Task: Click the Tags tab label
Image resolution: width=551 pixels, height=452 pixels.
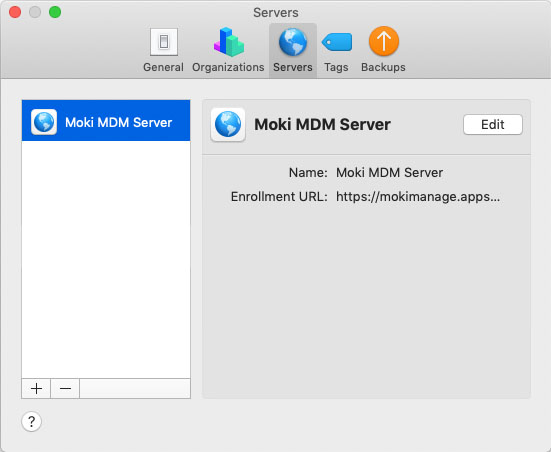Action: click(336, 67)
